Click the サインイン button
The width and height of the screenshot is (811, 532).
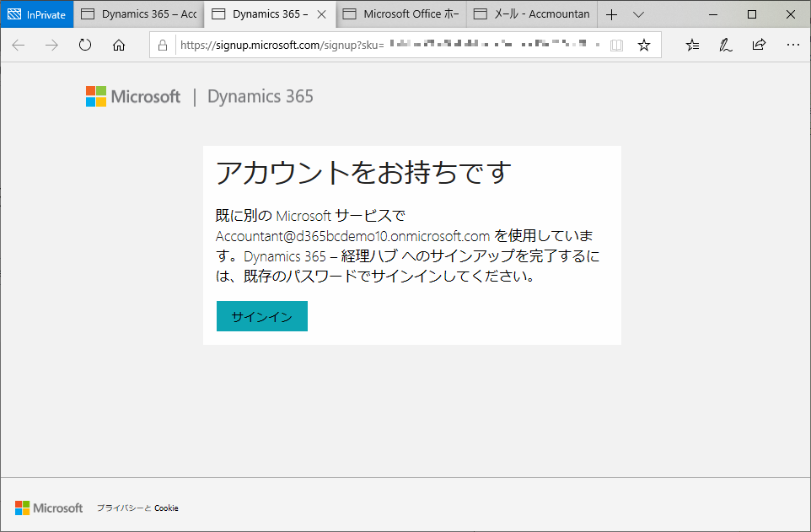coord(262,316)
